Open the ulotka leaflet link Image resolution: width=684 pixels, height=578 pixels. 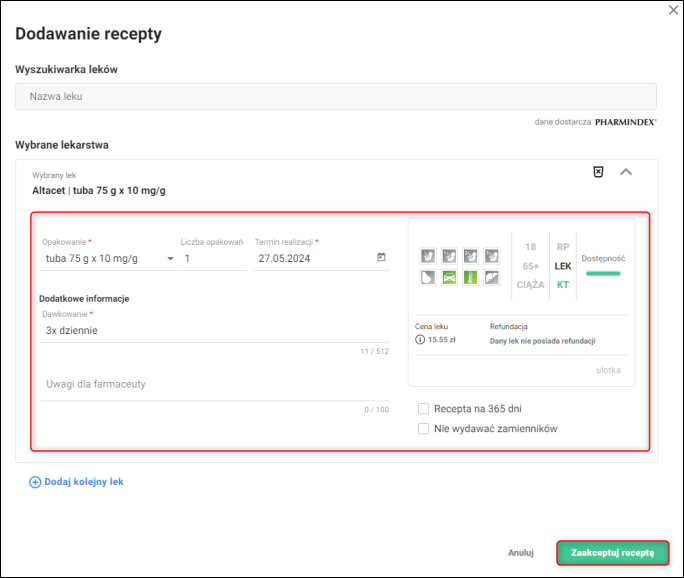608,370
